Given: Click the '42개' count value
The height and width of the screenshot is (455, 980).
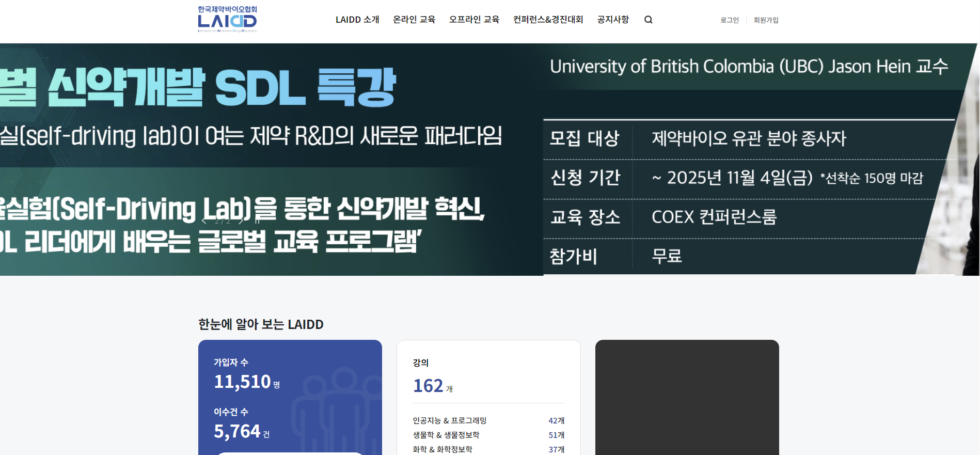Looking at the screenshot, I should pyautogui.click(x=557, y=421).
